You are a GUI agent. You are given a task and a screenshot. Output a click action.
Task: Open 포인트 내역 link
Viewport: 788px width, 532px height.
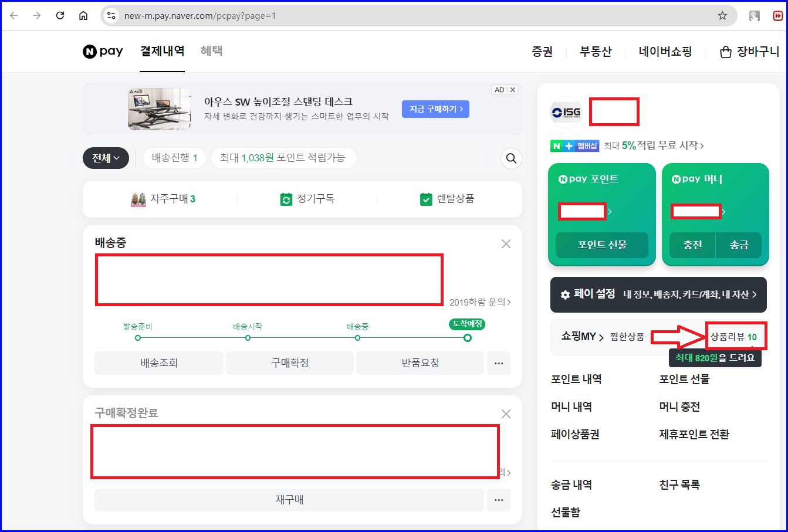coord(576,379)
